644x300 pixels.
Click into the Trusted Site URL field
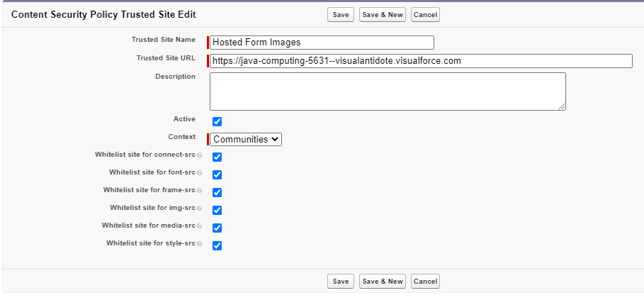click(421, 61)
